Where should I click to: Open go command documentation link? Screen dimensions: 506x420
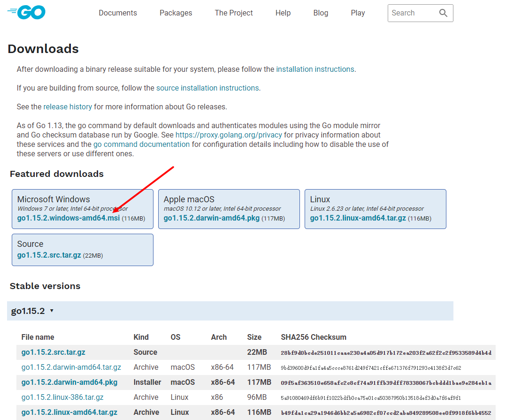tap(141, 144)
